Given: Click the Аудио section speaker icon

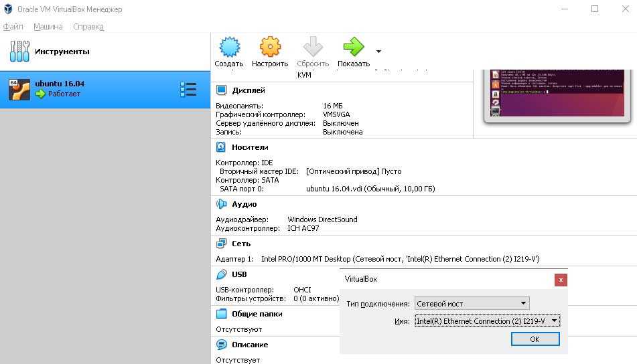Looking at the screenshot, I should 222,204.
